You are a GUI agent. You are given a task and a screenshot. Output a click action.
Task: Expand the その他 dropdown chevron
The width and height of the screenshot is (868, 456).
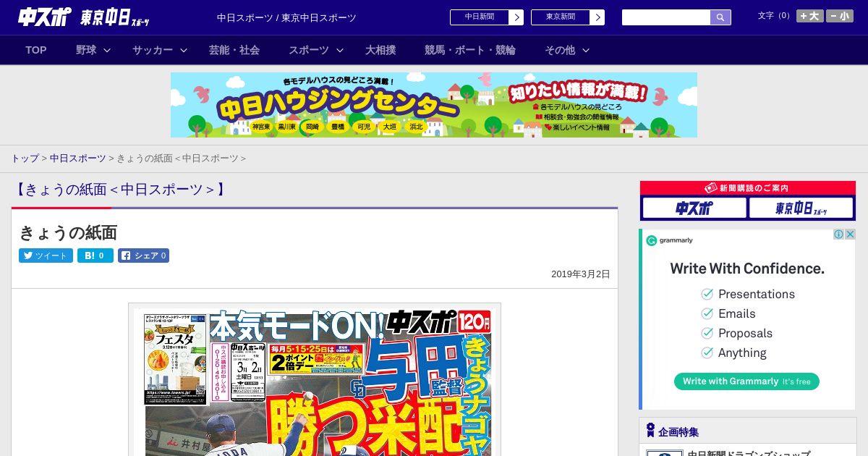[x=586, y=50]
